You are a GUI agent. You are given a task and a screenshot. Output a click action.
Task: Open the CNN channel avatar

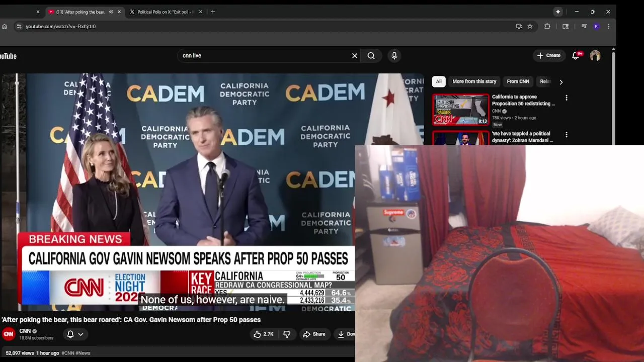(x=9, y=334)
